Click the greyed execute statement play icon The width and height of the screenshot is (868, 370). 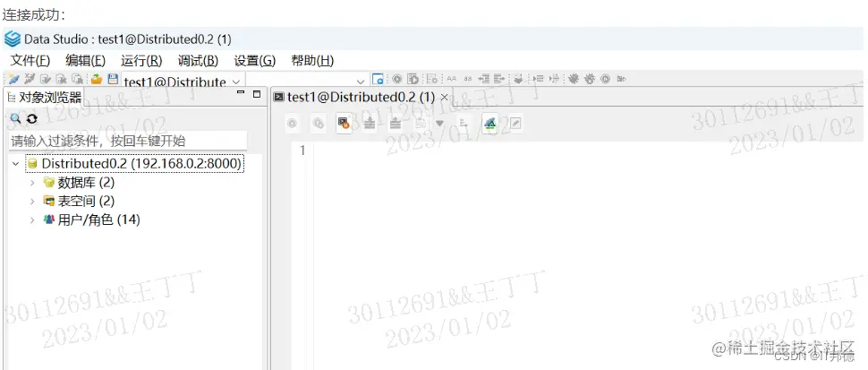pos(293,124)
